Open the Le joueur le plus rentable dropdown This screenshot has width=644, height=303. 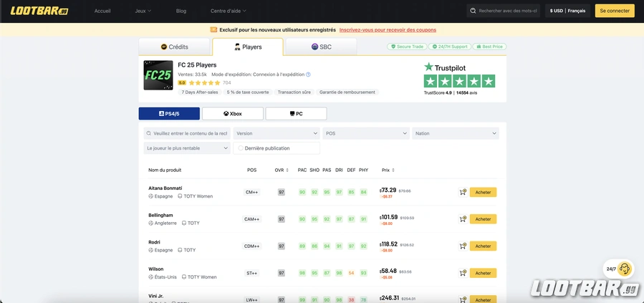(x=187, y=148)
